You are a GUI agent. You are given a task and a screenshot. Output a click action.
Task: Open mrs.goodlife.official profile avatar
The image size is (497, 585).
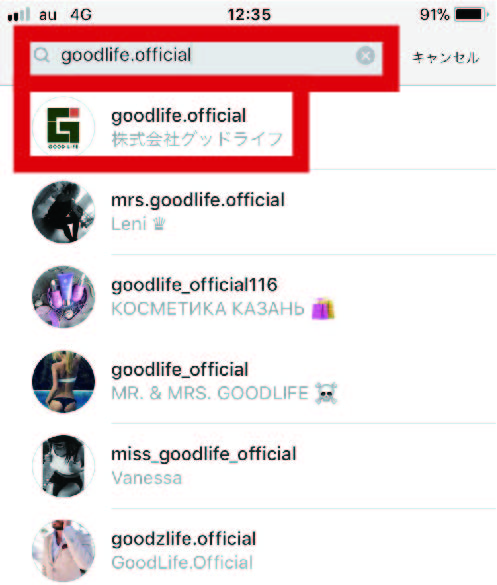coord(63,212)
